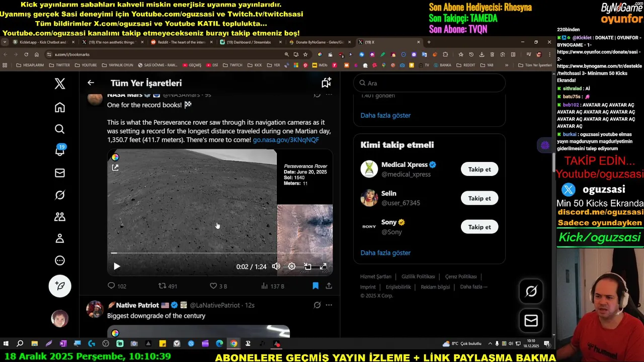644x362 pixels.
Task: Bookmark this page with star icon
Action: (x=305, y=54)
